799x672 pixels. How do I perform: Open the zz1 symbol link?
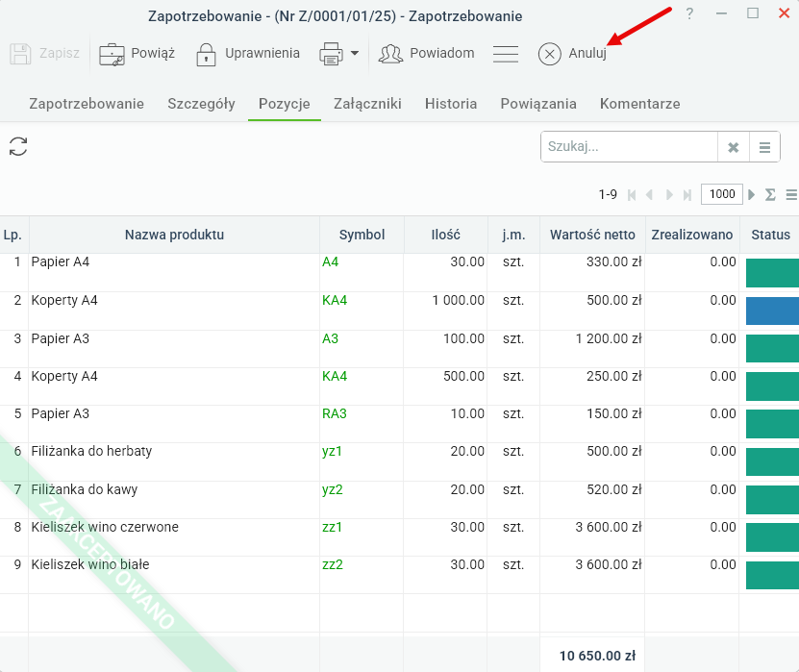tap(332, 527)
